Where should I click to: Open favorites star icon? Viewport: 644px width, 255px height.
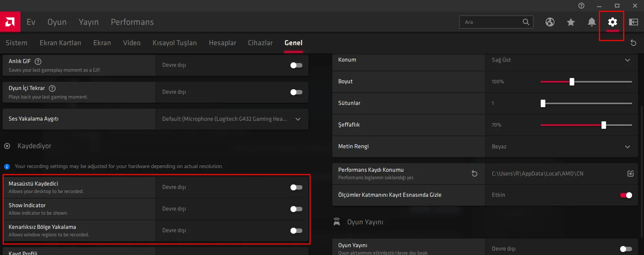coord(571,22)
